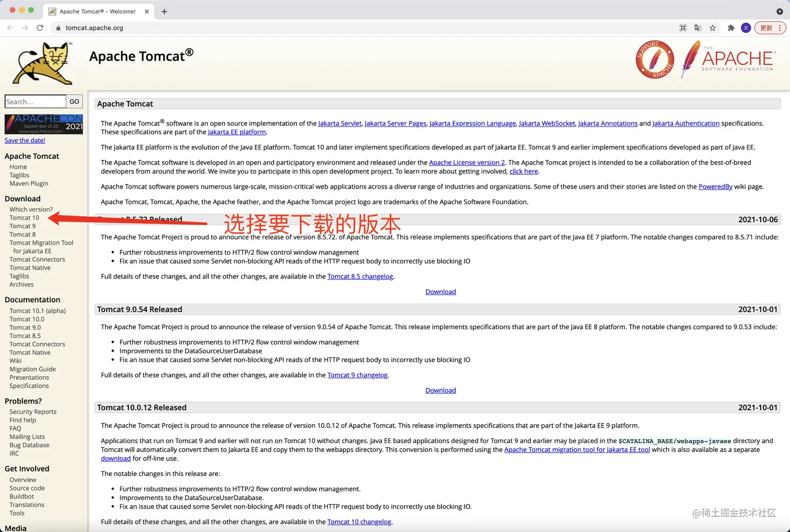This screenshot has width=790, height=532.
Task: Click Download under Tomcat 8.5.72 release
Action: pyautogui.click(x=440, y=292)
